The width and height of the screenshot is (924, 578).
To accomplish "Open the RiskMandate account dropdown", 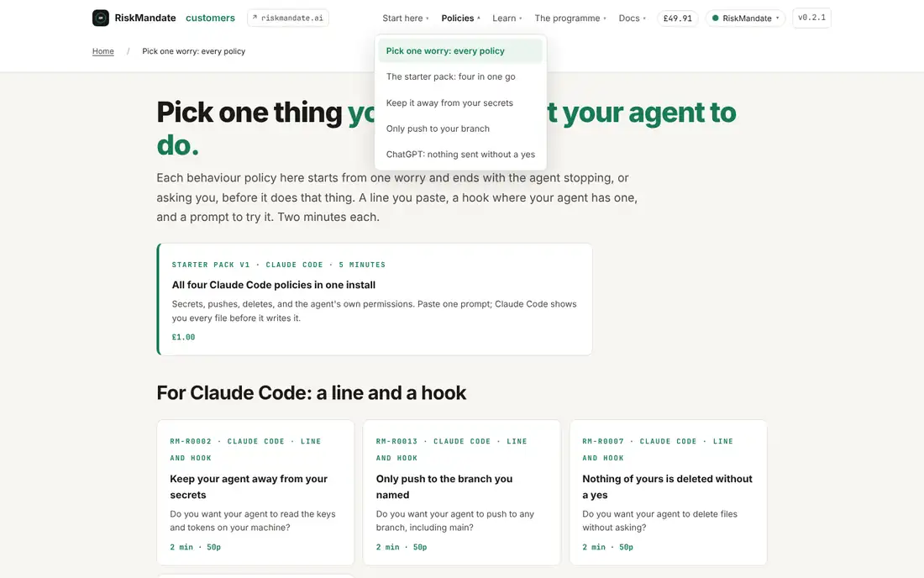I will click(745, 18).
